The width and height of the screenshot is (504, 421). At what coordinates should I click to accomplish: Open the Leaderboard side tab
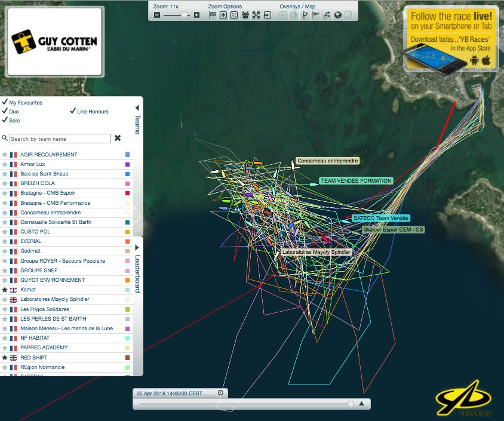pyautogui.click(x=137, y=274)
